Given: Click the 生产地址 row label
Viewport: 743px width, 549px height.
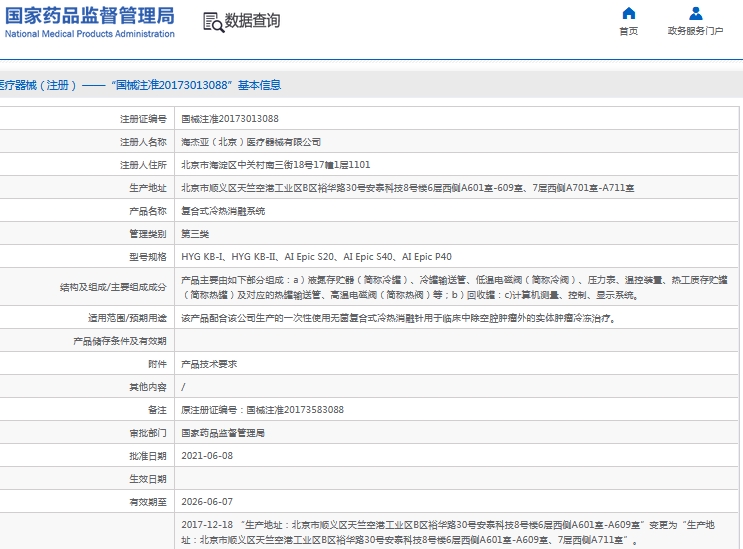Looking at the screenshot, I should click(148, 188).
